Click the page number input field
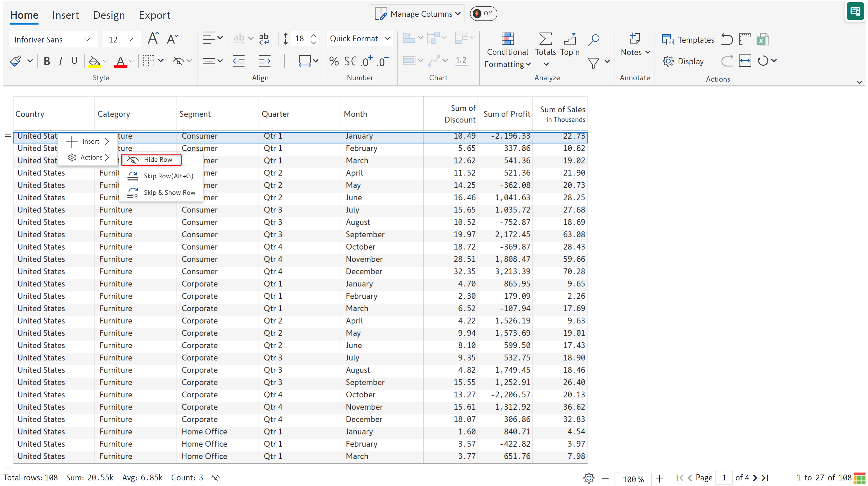Viewport: 868px width, 486px height. point(724,478)
